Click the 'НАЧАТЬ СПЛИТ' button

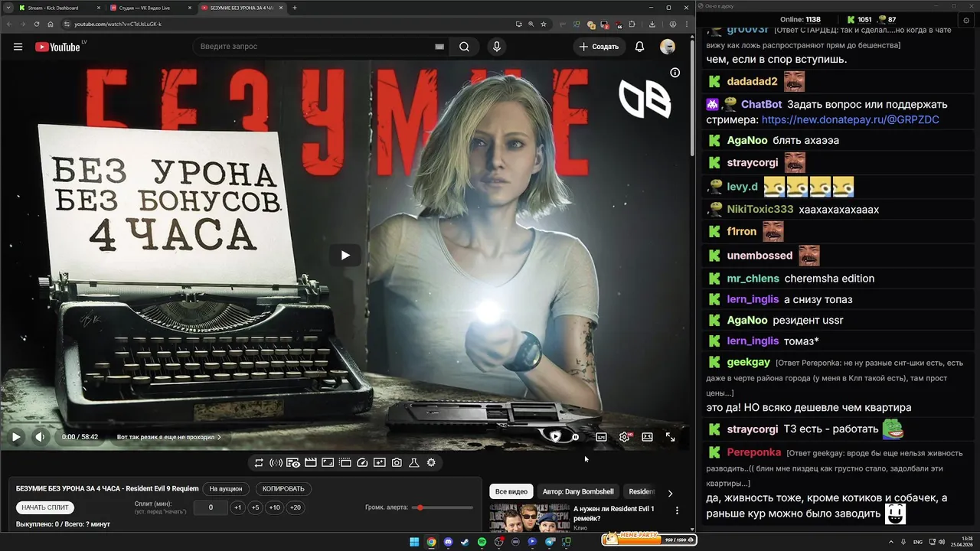[x=45, y=507]
